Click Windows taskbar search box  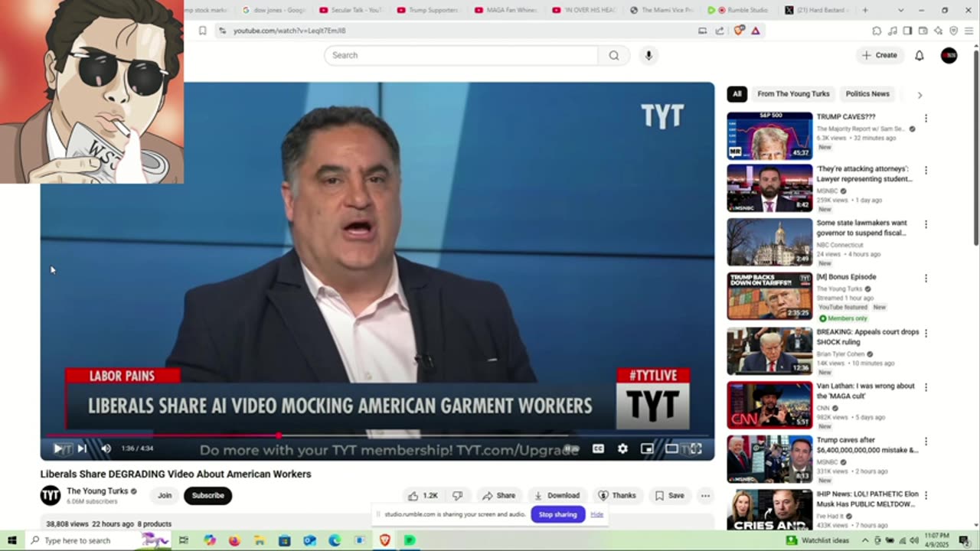98,540
